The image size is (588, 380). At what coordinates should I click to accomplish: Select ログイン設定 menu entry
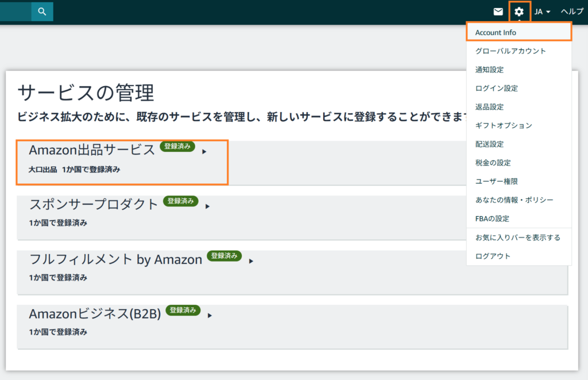pyautogui.click(x=519, y=88)
